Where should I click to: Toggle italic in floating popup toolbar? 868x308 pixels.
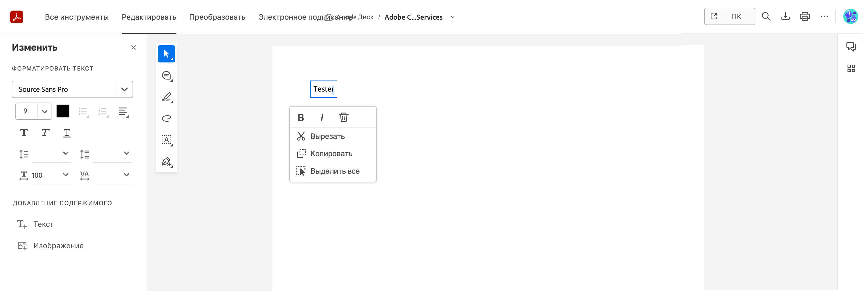pos(322,117)
